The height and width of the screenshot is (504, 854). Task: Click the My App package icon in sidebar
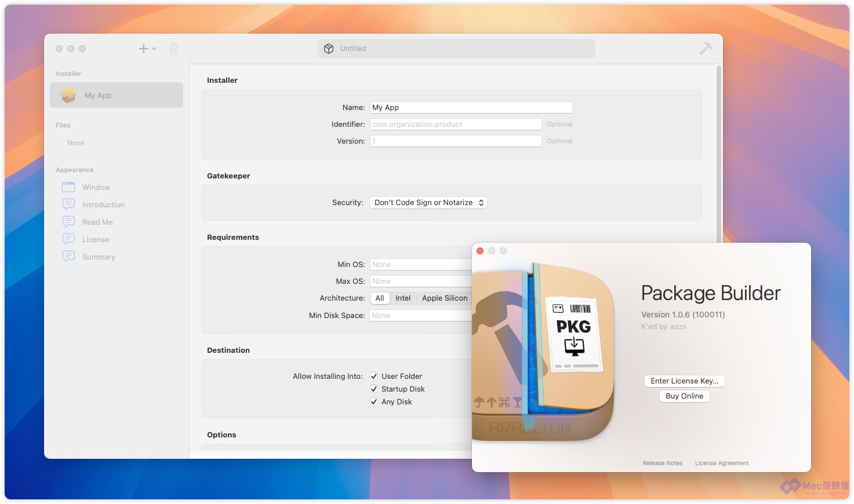68,95
